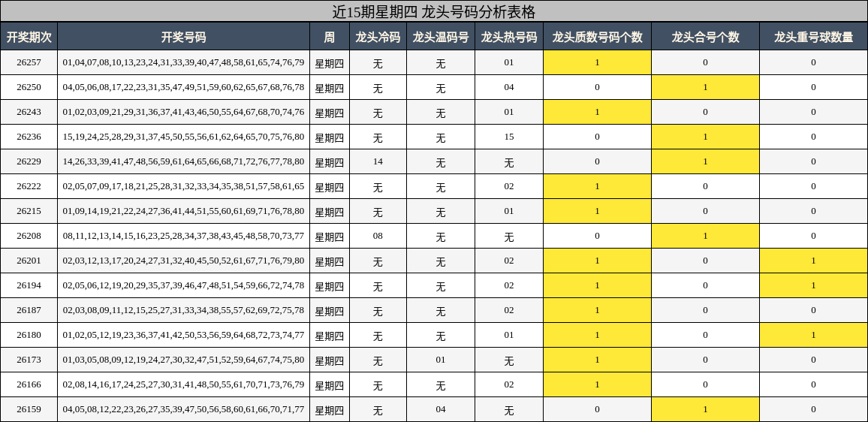Select numbers starting 02,03,08,09 in row 26187

click(183, 310)
